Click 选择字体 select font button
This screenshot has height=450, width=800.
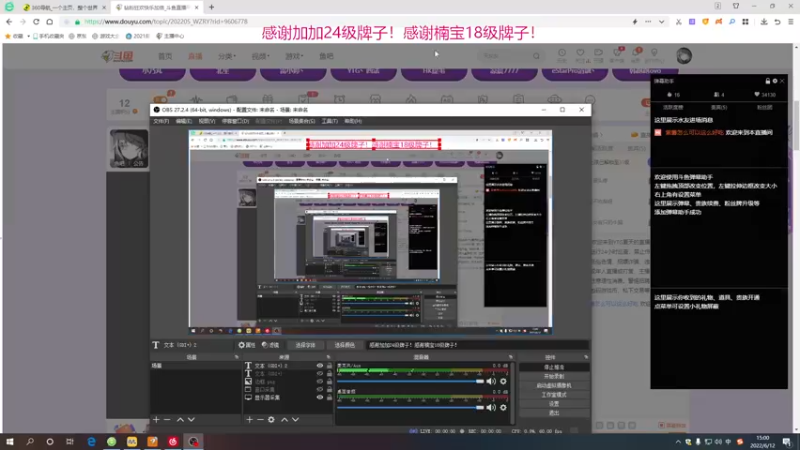tap(305, 345)
